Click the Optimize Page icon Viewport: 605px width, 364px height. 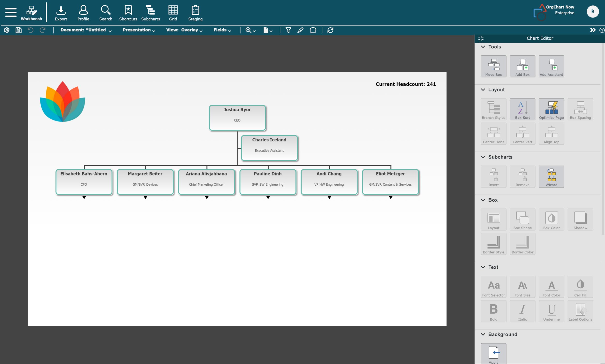551,109
